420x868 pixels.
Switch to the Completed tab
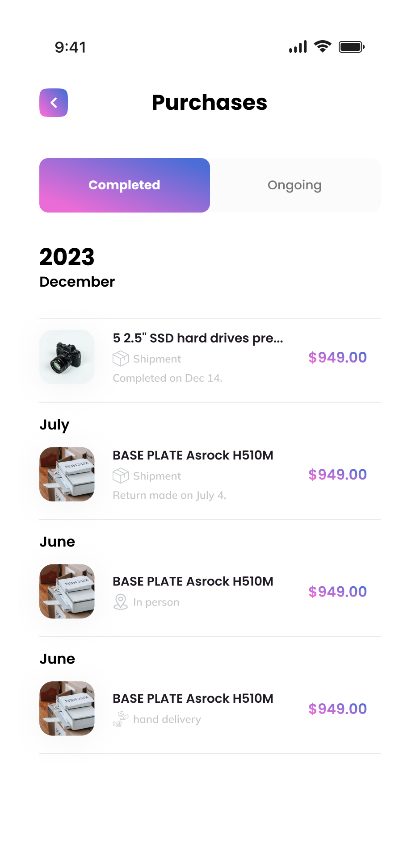point(125,185)
